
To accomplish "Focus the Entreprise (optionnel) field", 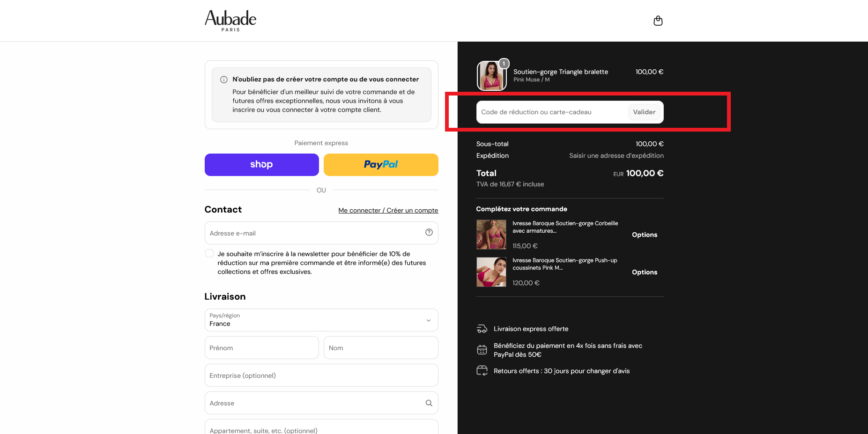I will (321, 375).
